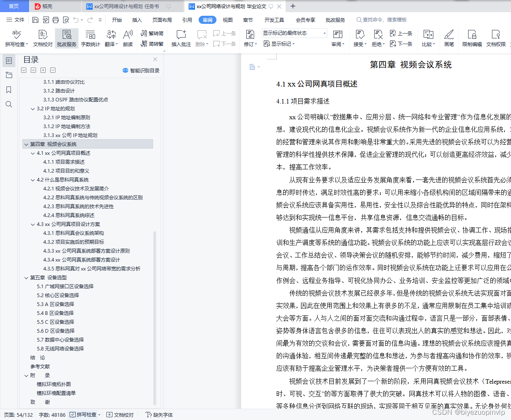Jump to 参考文献 in outline
Image resolution: width=511 pixels, height=420 pixels.
[40, 367]
